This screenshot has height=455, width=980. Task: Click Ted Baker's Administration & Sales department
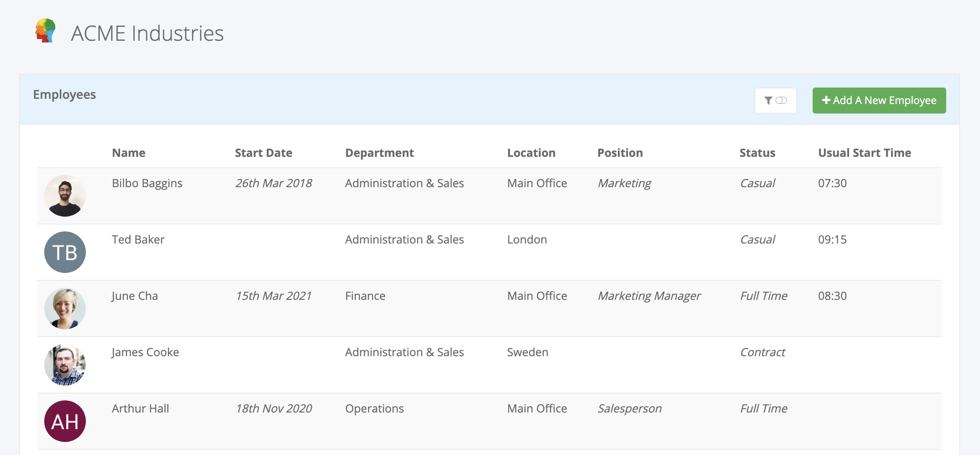coord(405,240)
